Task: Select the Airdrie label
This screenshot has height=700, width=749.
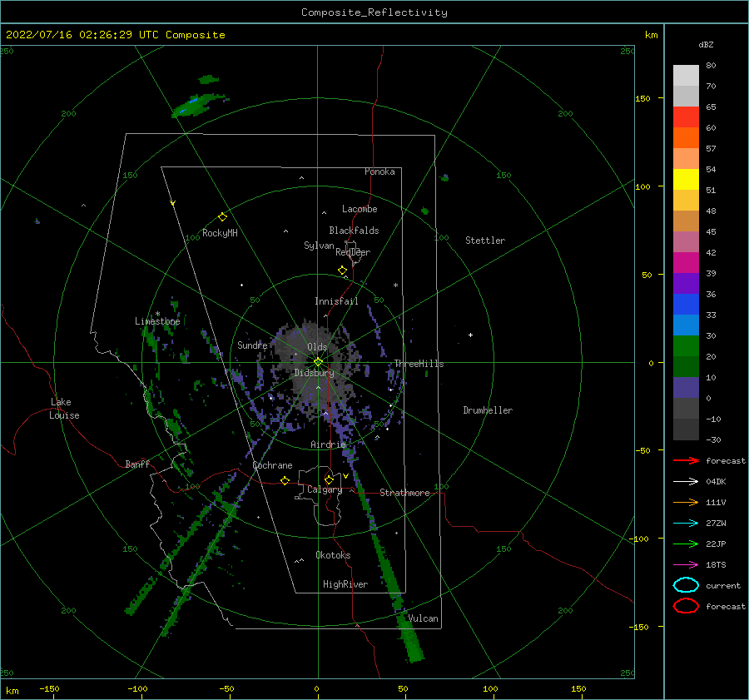Action: pos(328,444)
